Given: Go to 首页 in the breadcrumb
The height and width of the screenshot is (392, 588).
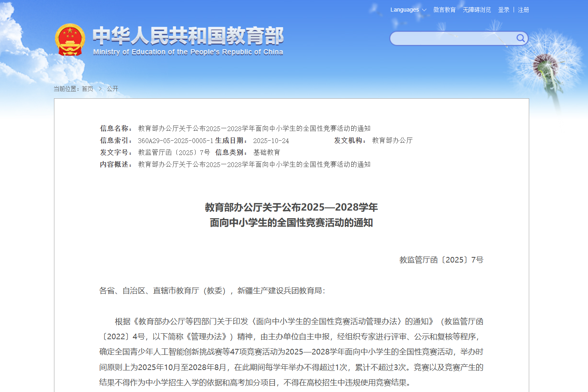Looking at the screenshot, I should coord(88,89).
